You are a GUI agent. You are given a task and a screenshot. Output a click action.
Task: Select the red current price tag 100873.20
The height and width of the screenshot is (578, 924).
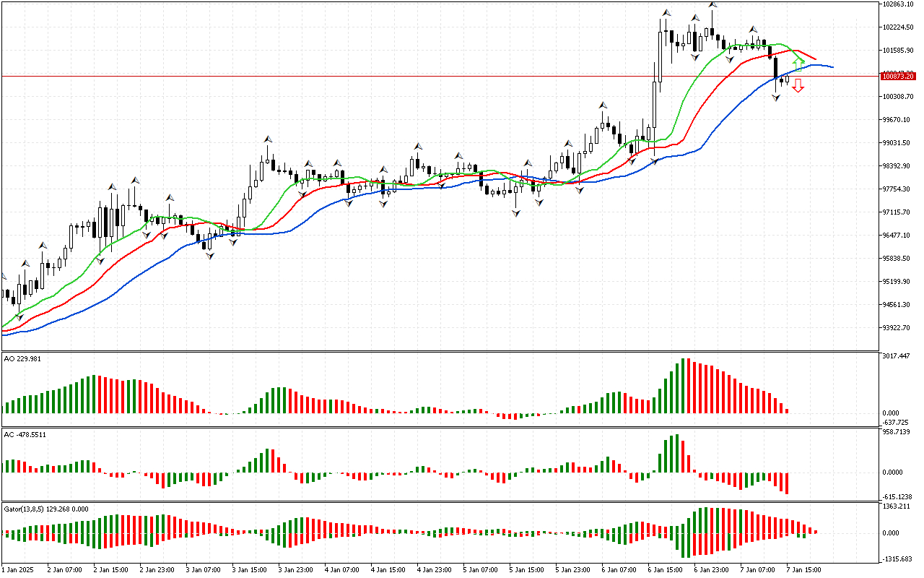coord(899,76)
